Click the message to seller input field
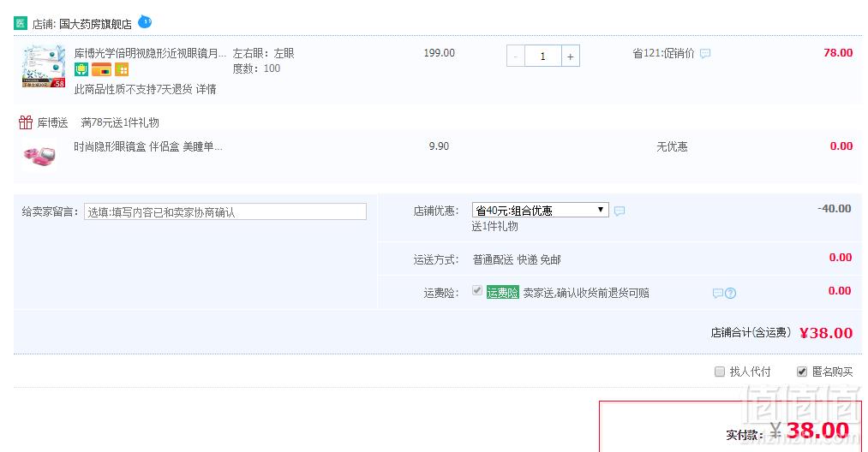868x452 pixels. tap(225, 212)
